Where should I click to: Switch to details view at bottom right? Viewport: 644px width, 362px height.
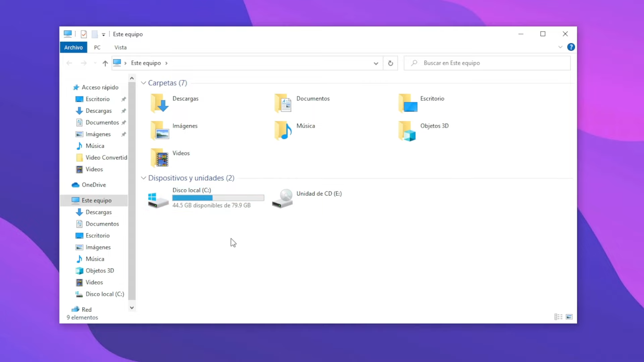click(558, 317)
